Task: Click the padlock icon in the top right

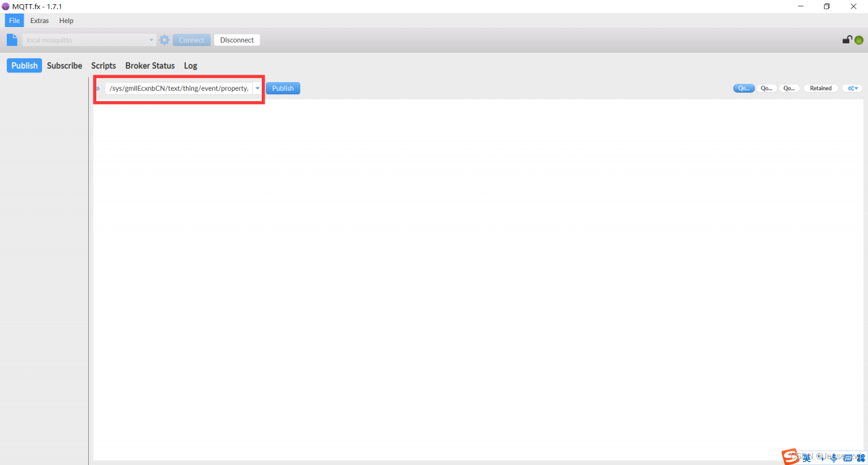Action: pyautogui.click(x=847, y=39)
